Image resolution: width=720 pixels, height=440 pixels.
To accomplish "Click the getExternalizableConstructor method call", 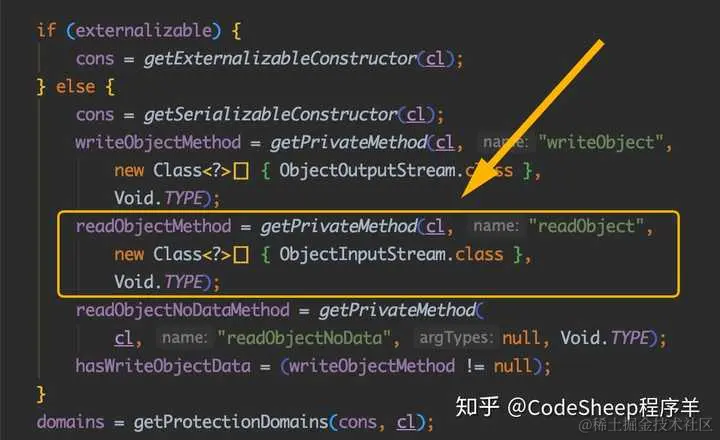I will pyautogui.click(x=280, y=59).
